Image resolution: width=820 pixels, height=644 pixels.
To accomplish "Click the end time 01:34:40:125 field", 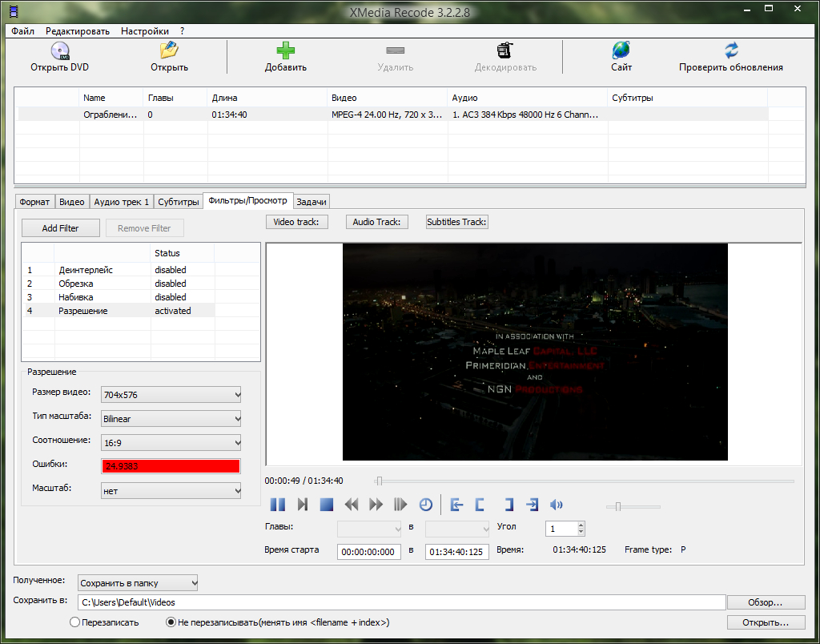I will point(457,551).
